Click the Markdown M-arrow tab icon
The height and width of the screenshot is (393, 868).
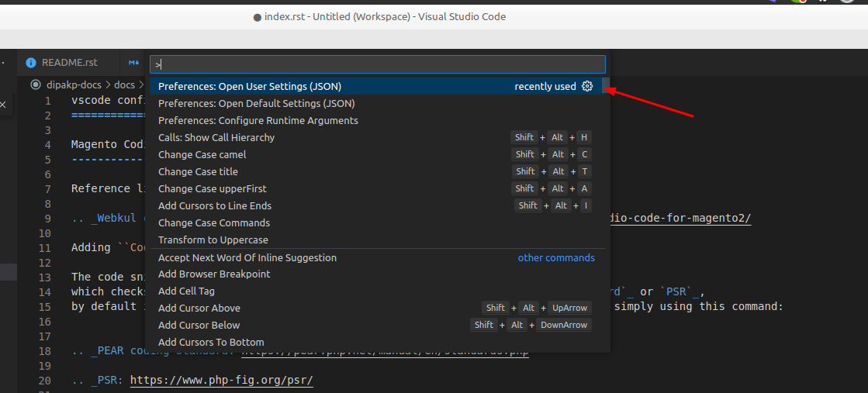tap(134, 63)
